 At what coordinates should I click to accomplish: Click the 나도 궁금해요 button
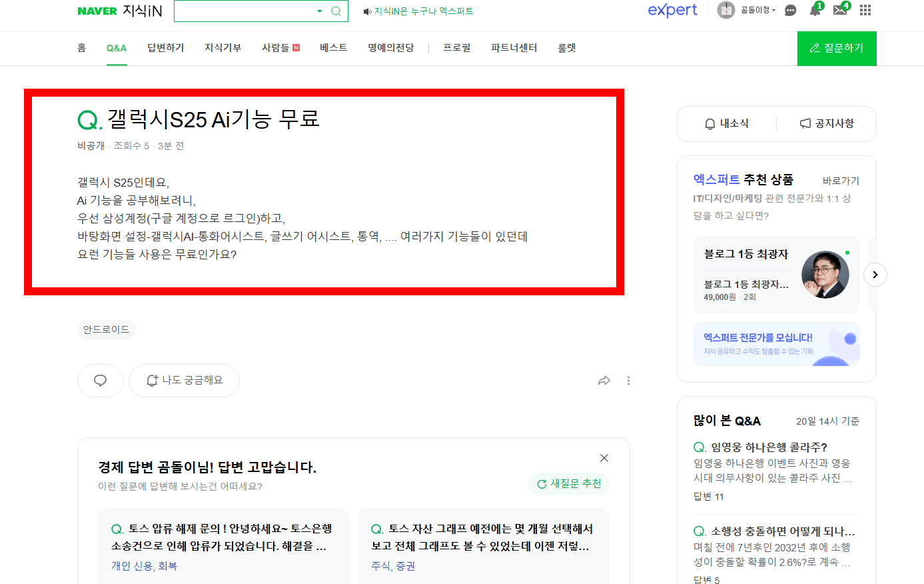tap(184, 381)
